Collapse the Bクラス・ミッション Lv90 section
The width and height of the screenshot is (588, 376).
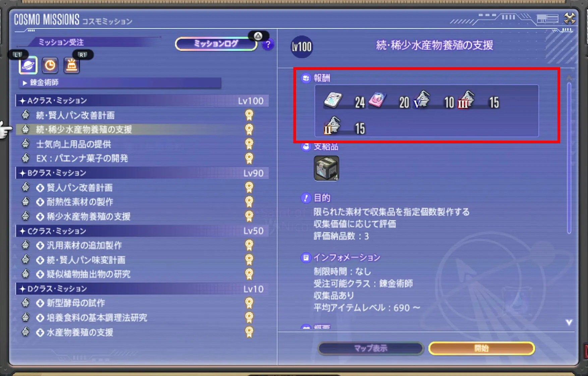[x=142, y=173]
